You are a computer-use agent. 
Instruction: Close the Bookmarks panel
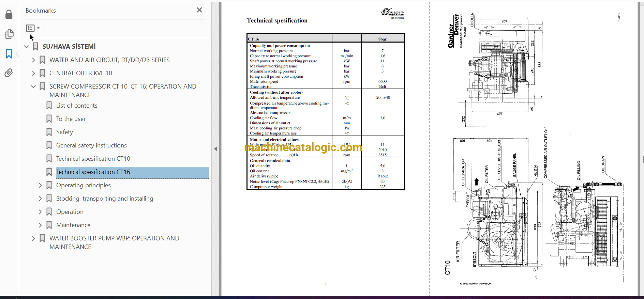199,10
